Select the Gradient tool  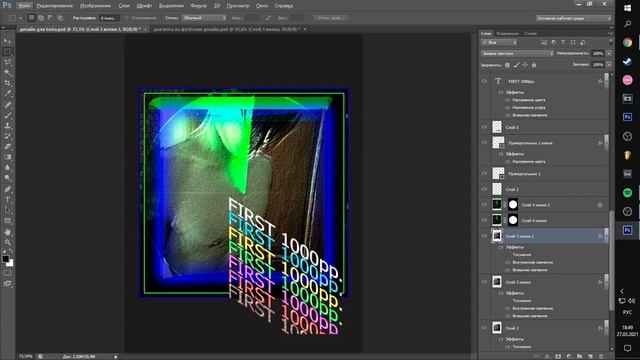[x=7, y=157]
